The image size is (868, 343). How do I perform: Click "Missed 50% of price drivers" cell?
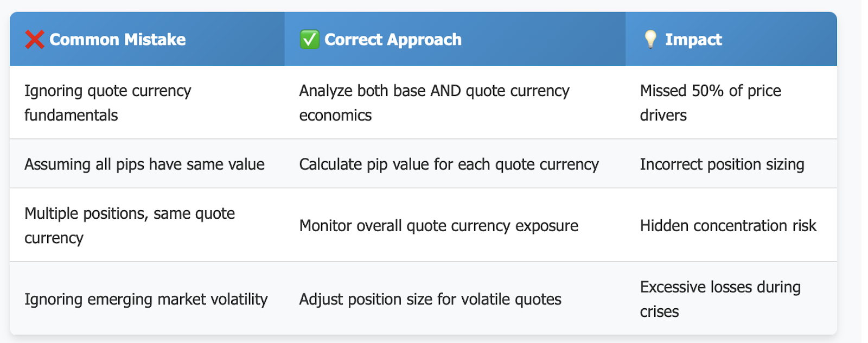point(710,103)
